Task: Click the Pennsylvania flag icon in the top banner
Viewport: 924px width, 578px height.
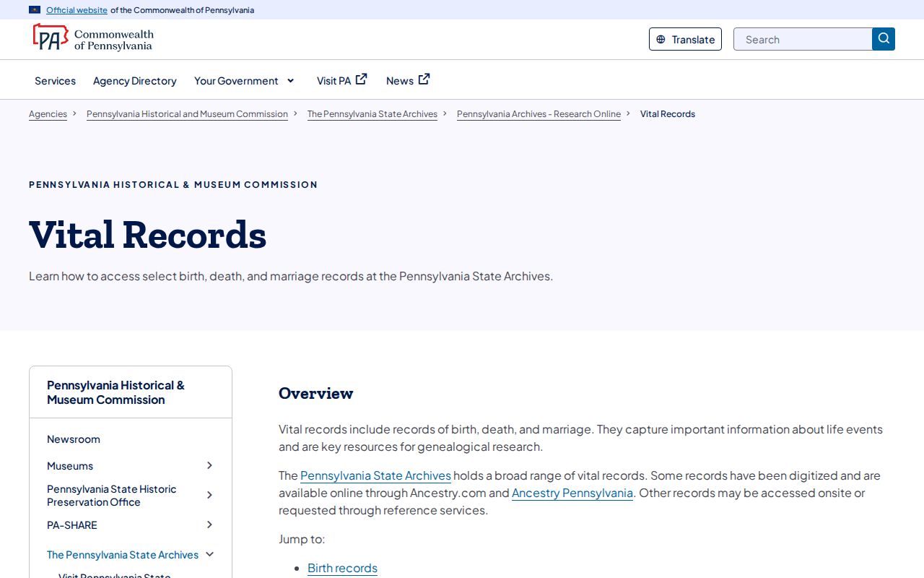Action: tap(35, 10)
